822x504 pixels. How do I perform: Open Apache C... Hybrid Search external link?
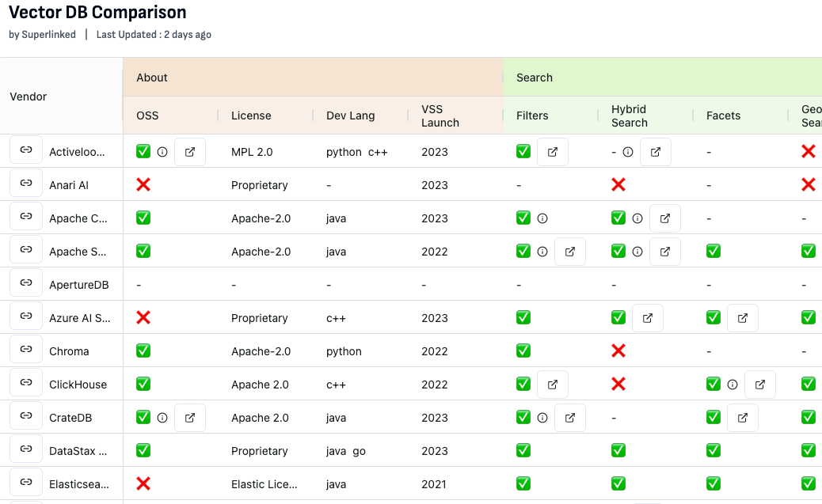[x=664, y=218]
